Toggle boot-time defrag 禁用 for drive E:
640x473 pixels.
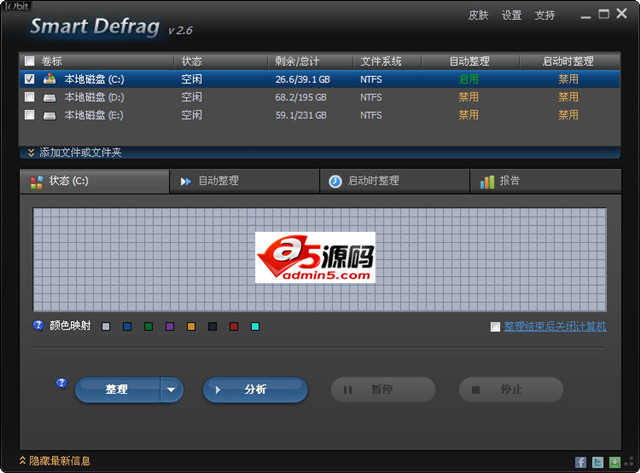[x=568, y=115]
